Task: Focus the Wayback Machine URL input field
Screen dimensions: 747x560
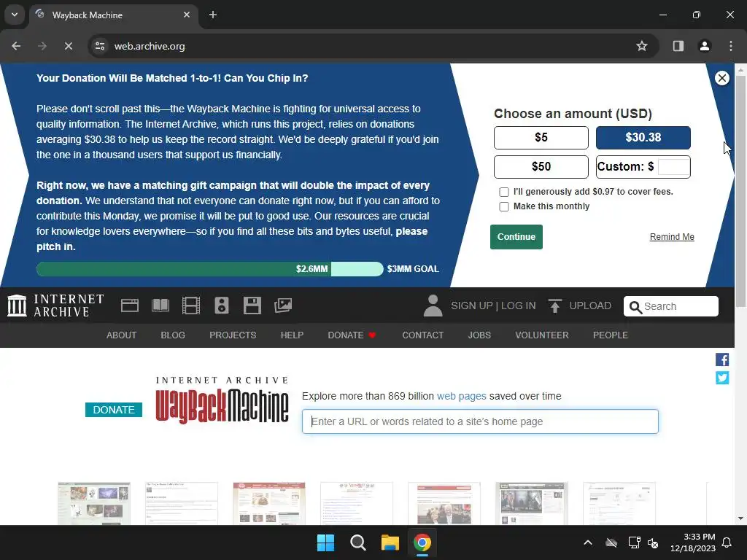Action: [480, 421]
